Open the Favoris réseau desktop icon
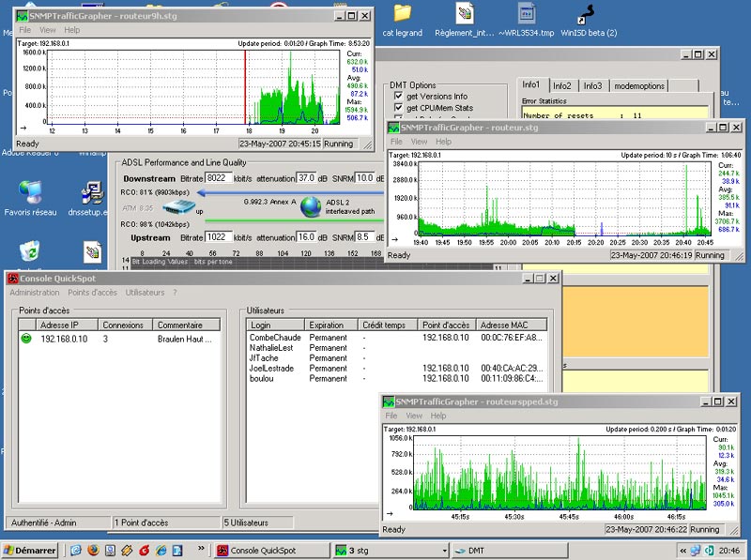 click(29, 193)
